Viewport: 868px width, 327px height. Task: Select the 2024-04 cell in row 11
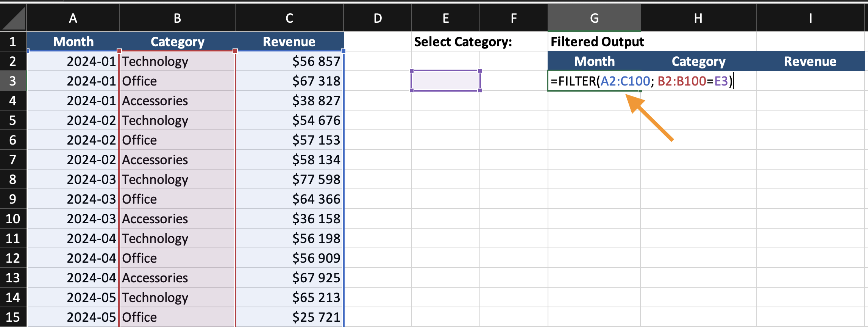tap(73, 238)
